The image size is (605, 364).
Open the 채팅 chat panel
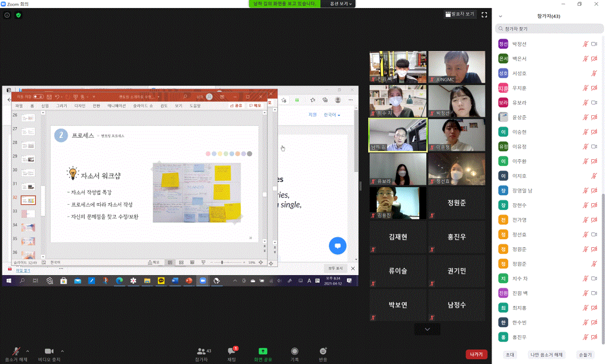232,354
